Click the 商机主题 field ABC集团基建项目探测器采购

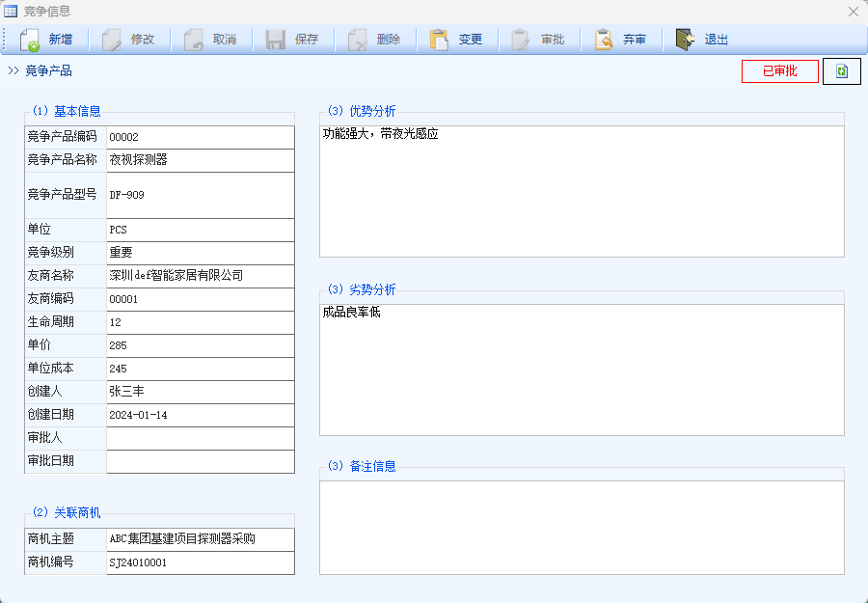pos(201,540)
